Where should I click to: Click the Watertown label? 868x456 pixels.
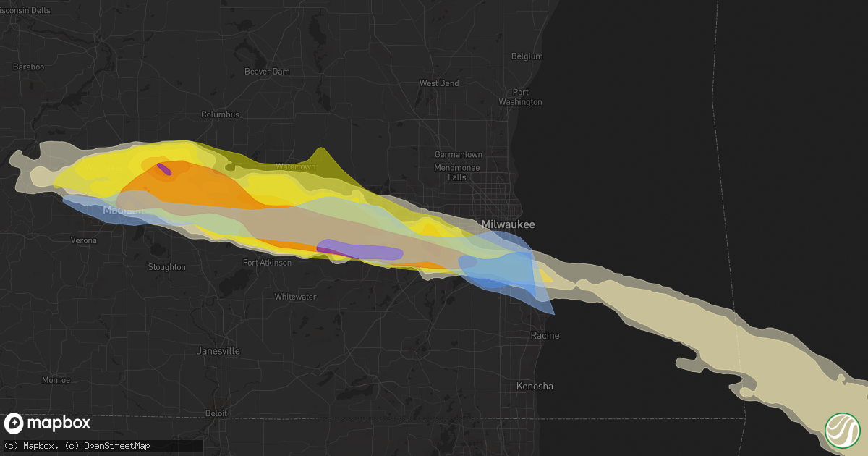coord(295,167)
